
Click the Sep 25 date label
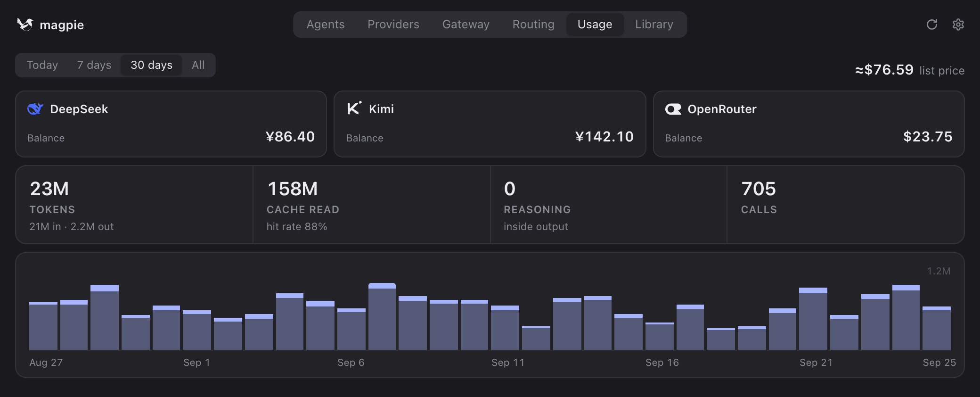click(x=939, y=363)
